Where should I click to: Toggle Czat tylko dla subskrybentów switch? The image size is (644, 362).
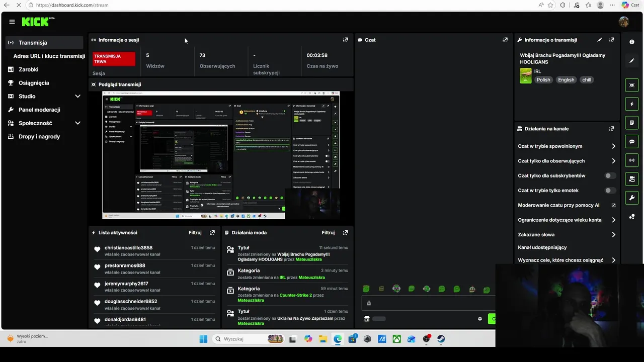[610, 175]
